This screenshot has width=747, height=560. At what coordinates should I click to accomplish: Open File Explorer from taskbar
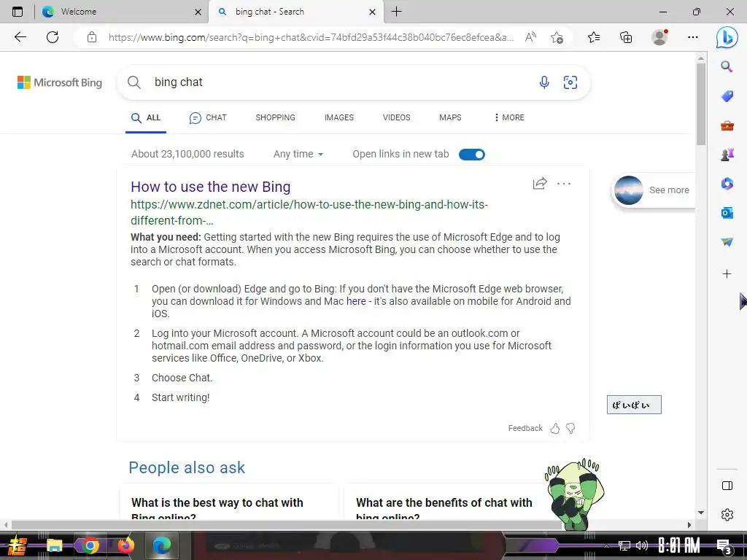pyautogui.click(x=54, y=545)
